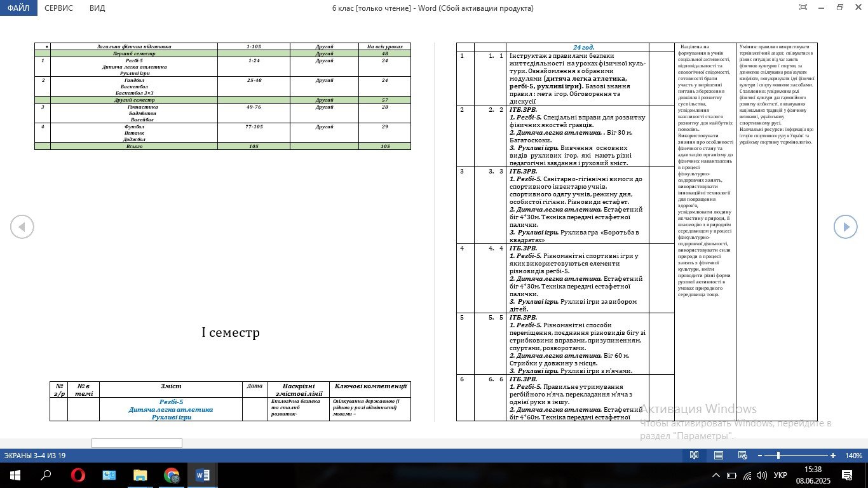Open Google Chrome from taskbar
868x488 pixels.
(171, 475)
